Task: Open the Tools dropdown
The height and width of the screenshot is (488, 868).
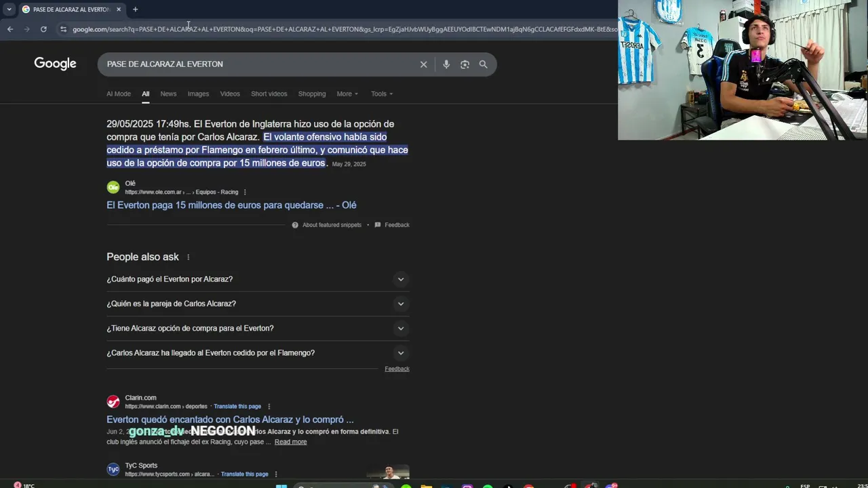Action: 382,94
